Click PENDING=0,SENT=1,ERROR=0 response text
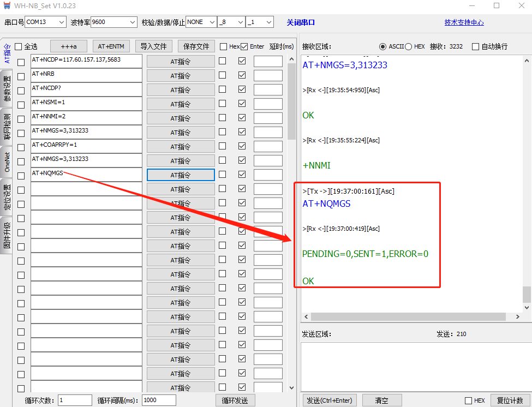The width and height of the screenshot is (532, 407). point(365,254)
